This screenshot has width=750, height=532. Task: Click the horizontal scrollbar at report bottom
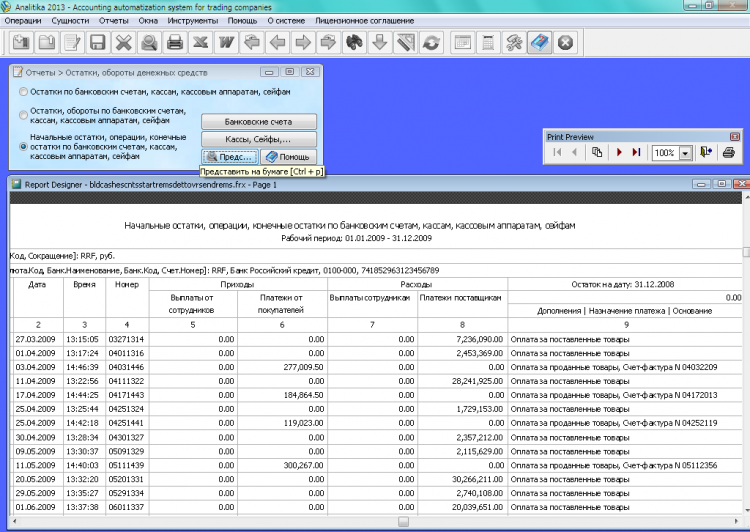(x=402, y=522)
